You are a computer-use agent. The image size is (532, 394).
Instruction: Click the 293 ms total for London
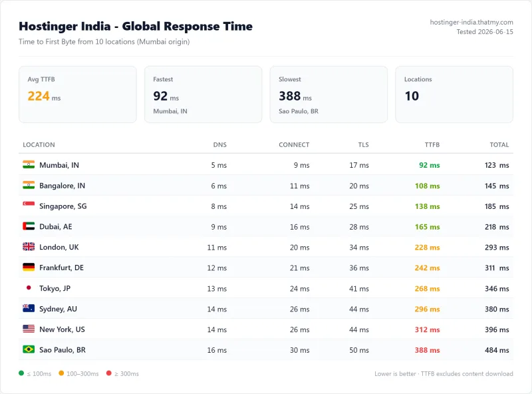tap(497, 248)
